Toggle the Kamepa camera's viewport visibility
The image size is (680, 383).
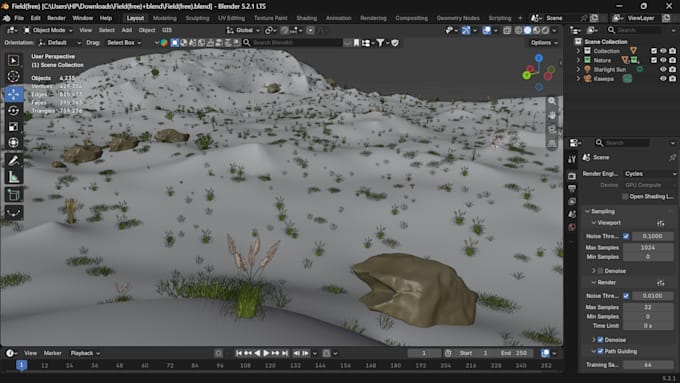point(663,79)
